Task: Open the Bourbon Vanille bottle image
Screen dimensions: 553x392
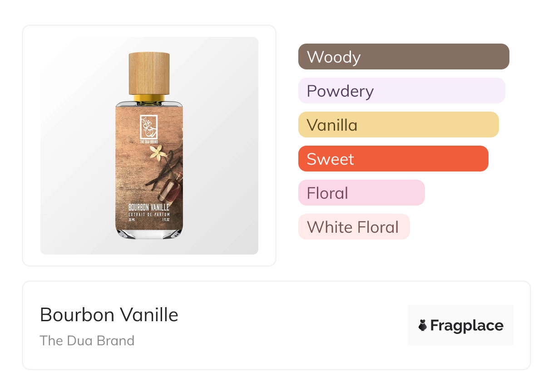Action: 149,145
